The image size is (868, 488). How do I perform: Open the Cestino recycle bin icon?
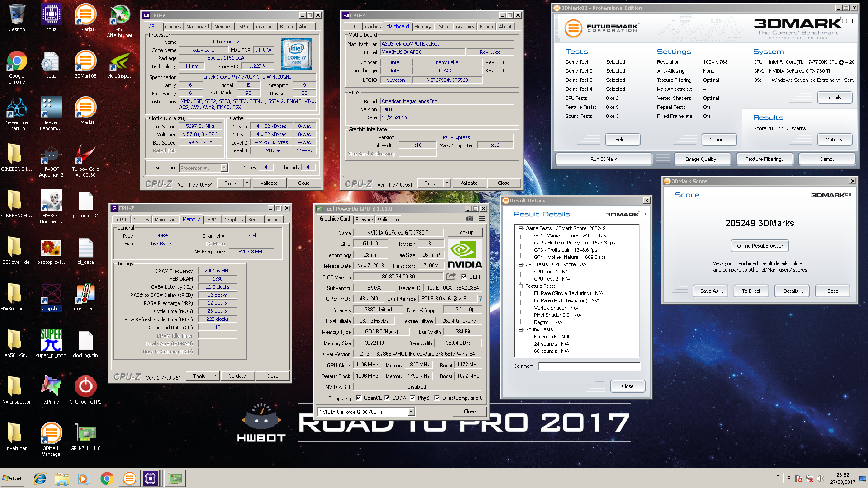17,18
